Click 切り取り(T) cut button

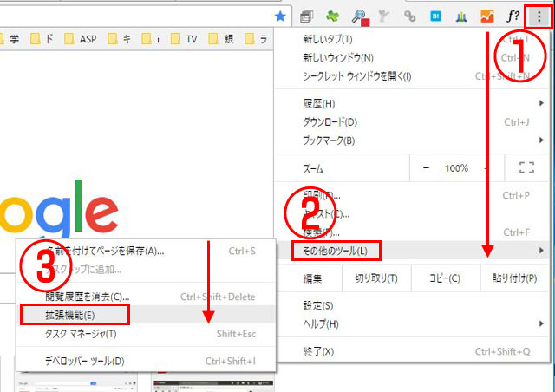(x=376, y=278)
